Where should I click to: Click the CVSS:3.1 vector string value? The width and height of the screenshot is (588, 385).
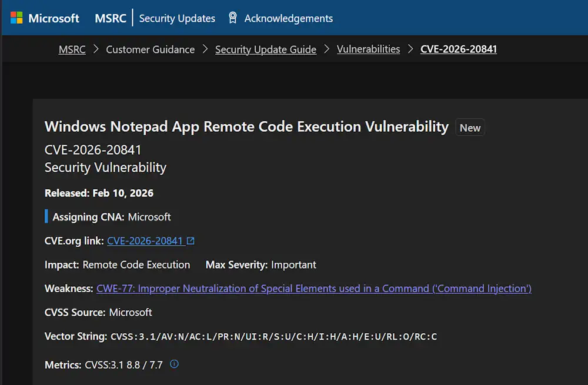pyautogui.click(x=273, y=337)
